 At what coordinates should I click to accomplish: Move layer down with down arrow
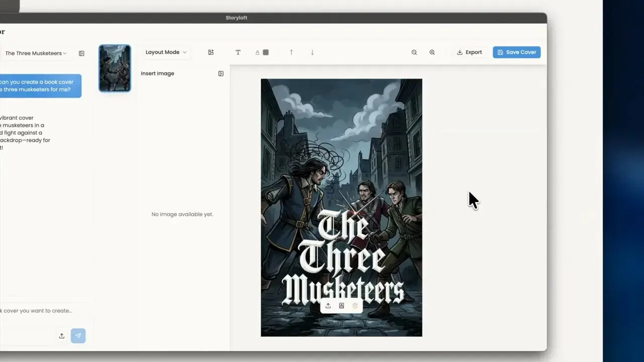click(312, 52)
